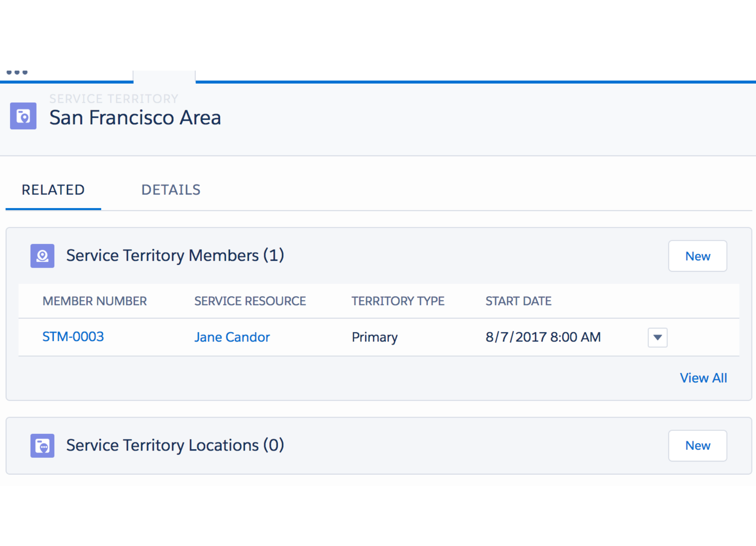Screen dimensions: 756x546
Task: Open Jane Candor service resource link
Action: [x=232, y=337]
